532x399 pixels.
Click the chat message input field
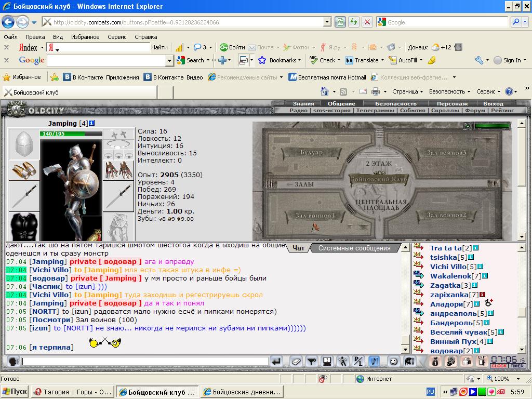(x=145, y=362)
